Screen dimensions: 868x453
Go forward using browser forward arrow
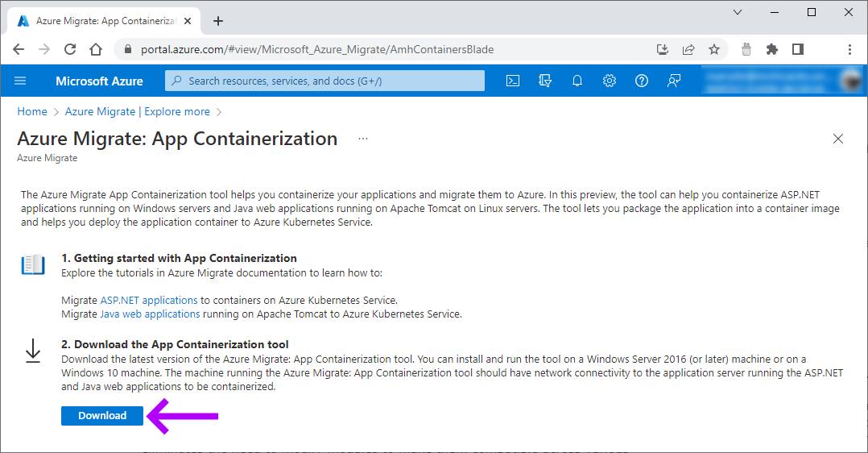(44, 49)
